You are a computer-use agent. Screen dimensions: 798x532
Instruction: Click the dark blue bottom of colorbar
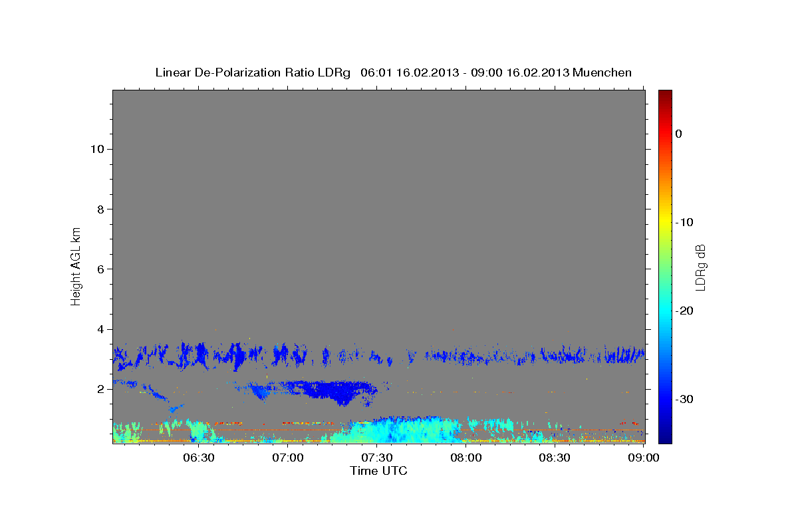coord(665,438)
